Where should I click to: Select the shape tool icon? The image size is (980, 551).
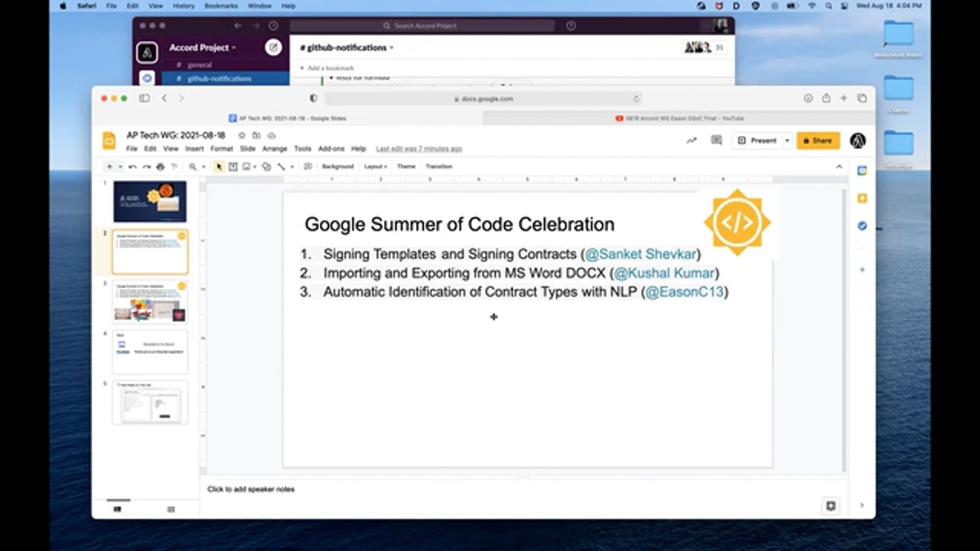point(266,167)
